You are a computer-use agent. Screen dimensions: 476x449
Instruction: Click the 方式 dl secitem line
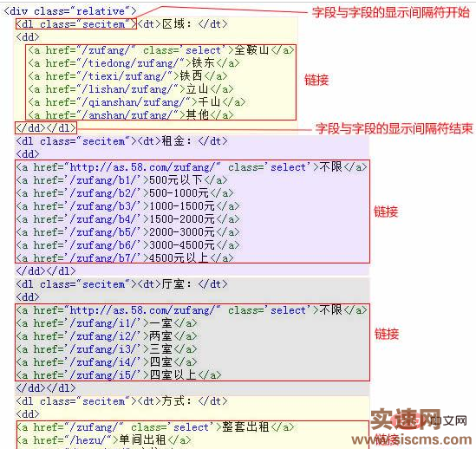click(x=121, y=401)
